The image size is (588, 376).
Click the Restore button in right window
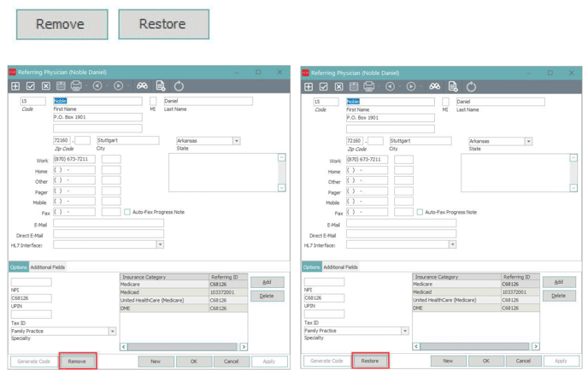370,361
